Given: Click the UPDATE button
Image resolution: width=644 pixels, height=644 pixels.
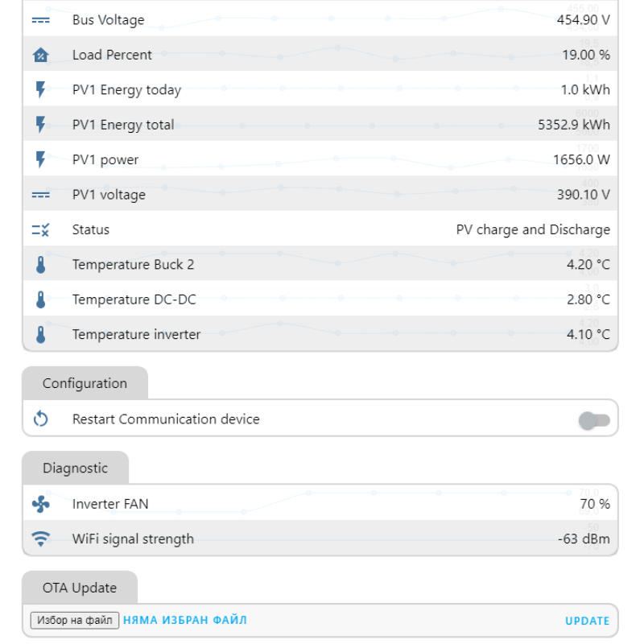Looking at the screenshot, I should [x=587, y=621].
